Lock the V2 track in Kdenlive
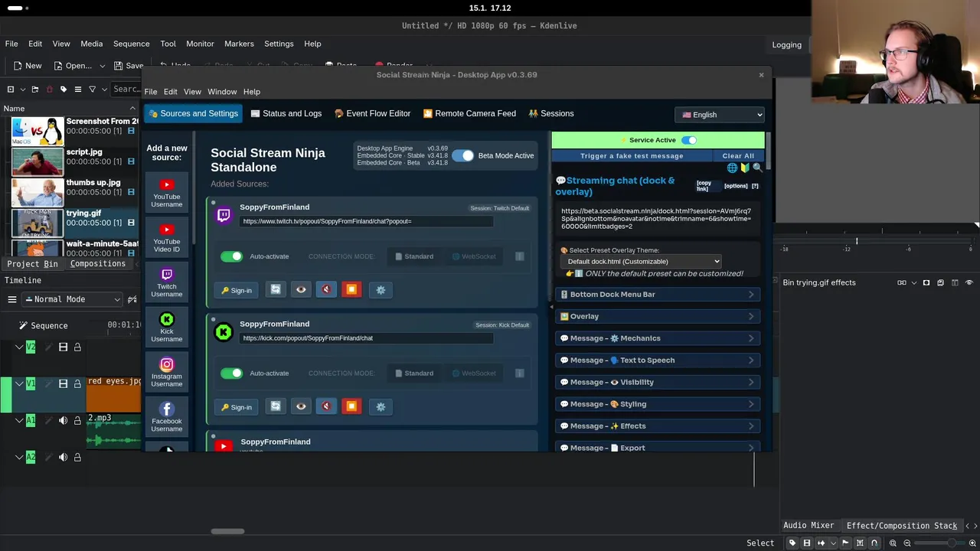This screenshot has width=980, height=551. click(x=77, y=347)
